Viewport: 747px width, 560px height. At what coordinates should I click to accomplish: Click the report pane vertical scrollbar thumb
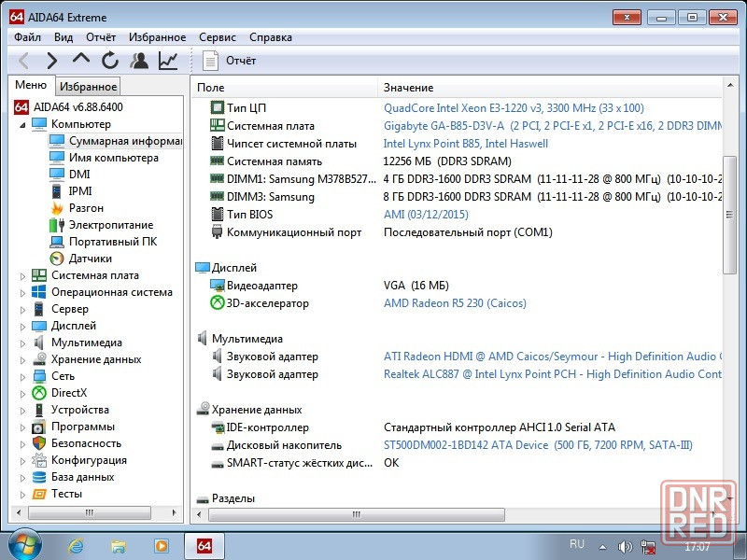point(729,215)
